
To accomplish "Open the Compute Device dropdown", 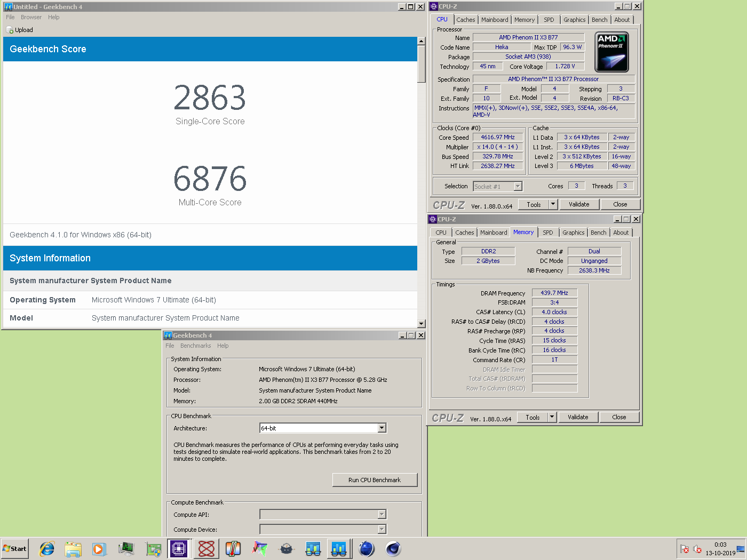I will click(x=382, y=529).
